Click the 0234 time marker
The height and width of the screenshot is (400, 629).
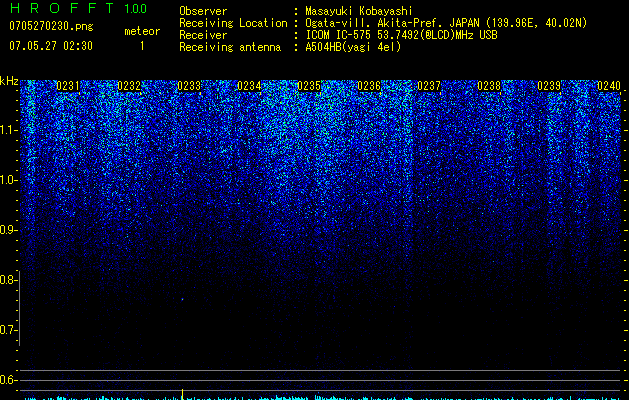[249, 86]
